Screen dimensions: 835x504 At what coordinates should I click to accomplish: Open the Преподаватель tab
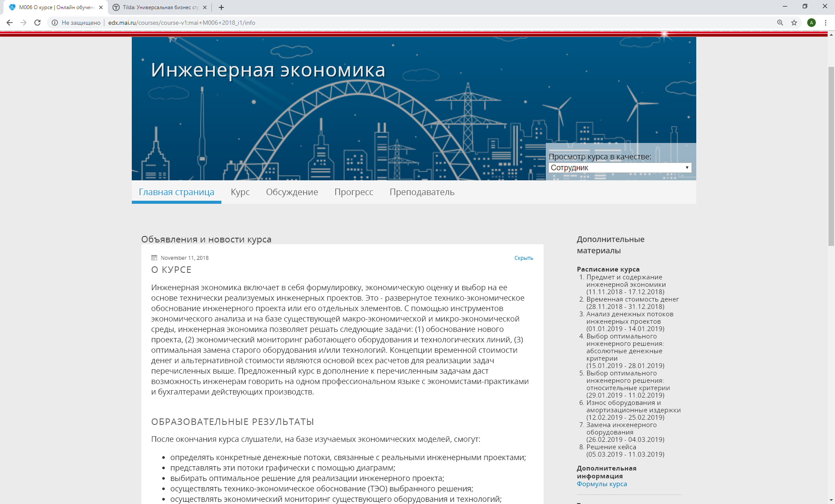(x=422, y=192)
